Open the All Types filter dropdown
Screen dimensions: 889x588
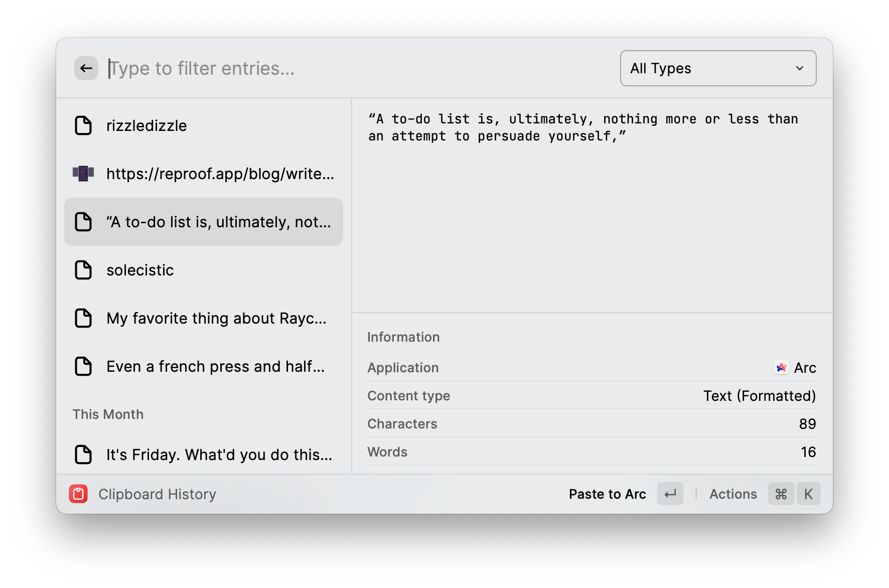click(x=717, y=68)
